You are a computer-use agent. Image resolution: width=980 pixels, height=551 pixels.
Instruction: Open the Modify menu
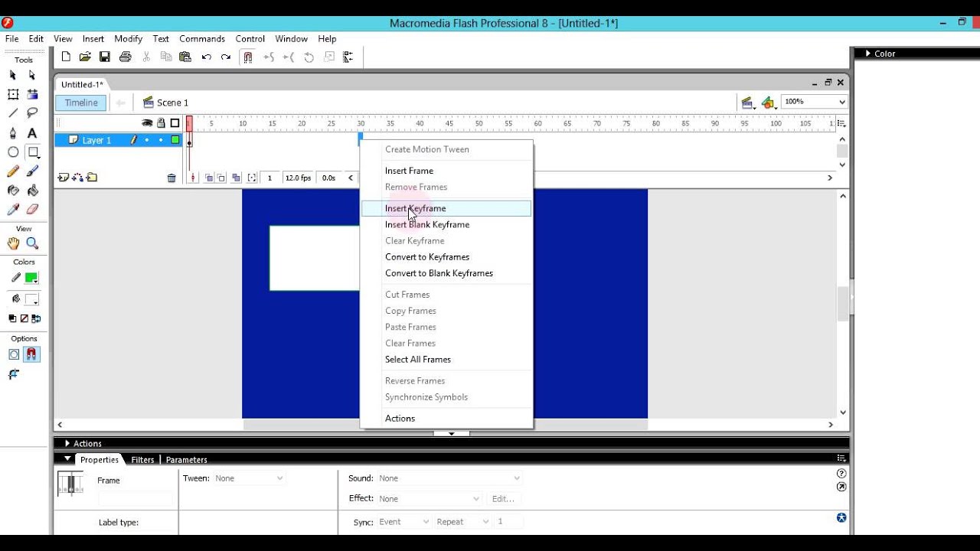pos(128,38)
